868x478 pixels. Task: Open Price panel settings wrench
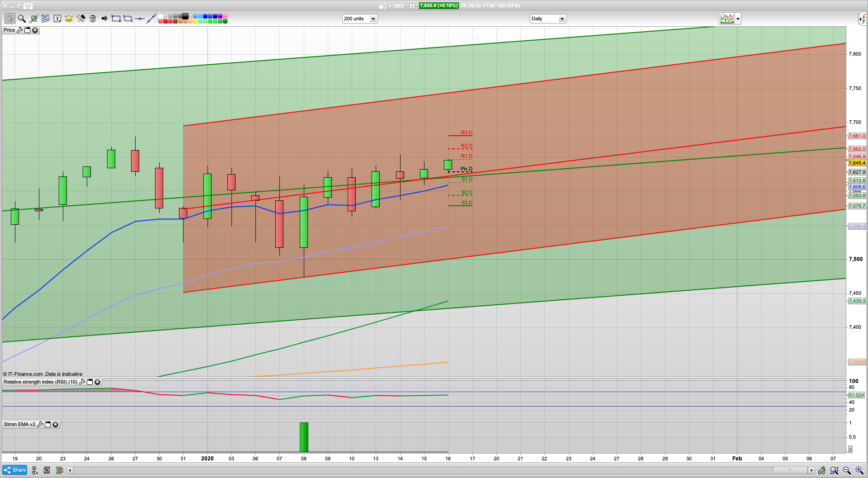19,30
